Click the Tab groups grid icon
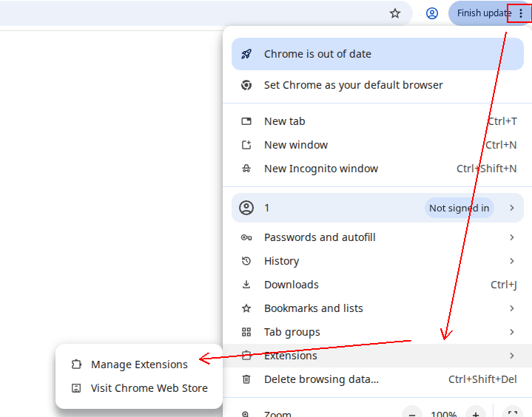 click(246, 332)
